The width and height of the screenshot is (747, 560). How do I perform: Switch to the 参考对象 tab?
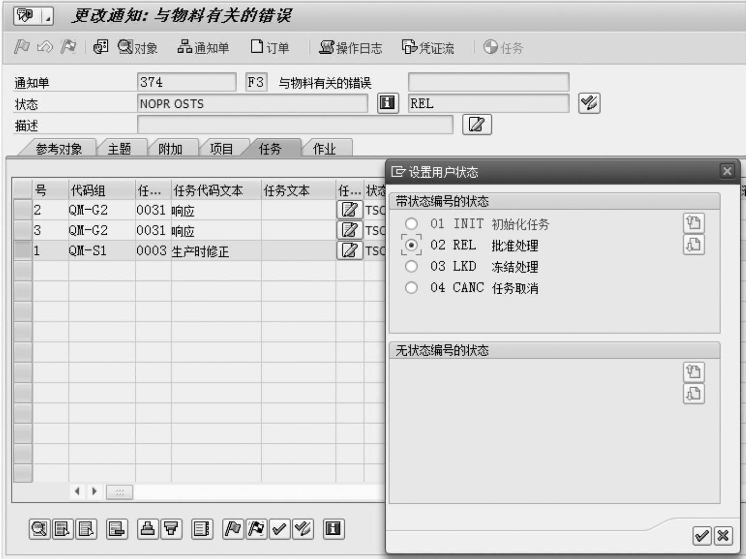[59, 149]
